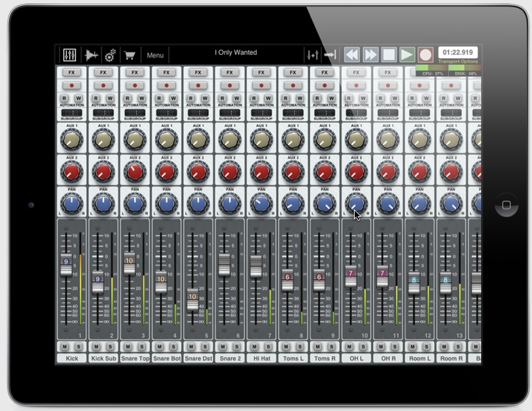Image resolution: width=532 pixels, height=411 pixels.
Task: Click the jump to end marker icon
Action: (330, 54)
